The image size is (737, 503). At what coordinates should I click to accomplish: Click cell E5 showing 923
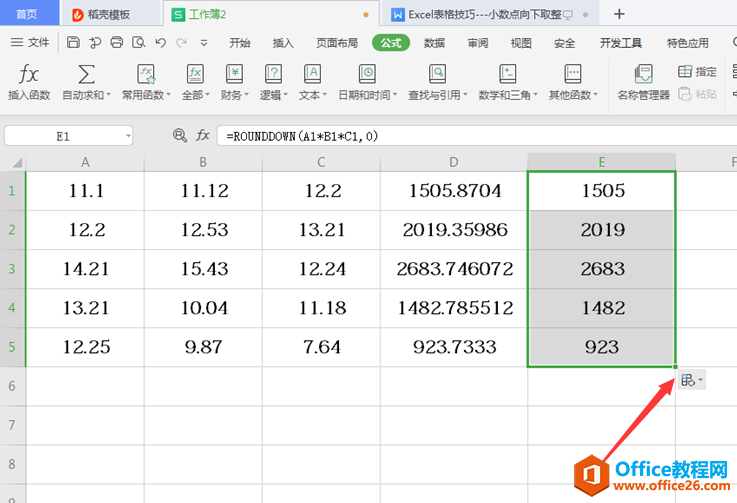(x=602, y=347)
